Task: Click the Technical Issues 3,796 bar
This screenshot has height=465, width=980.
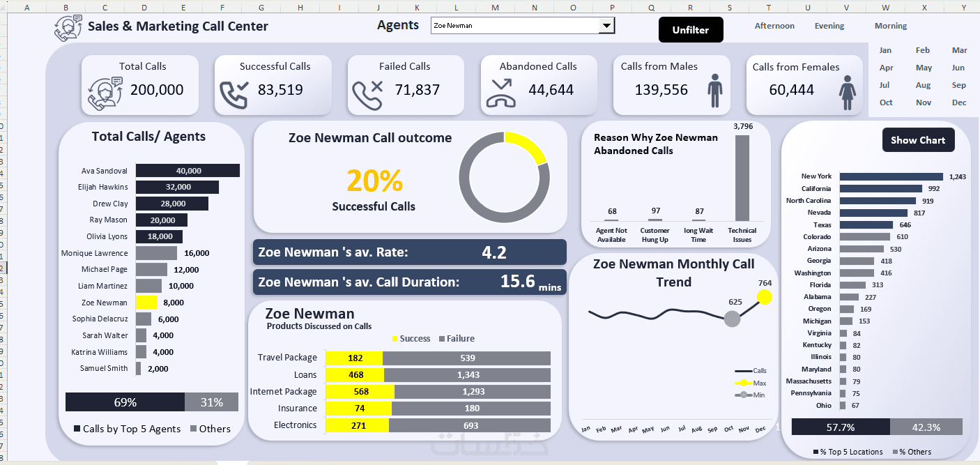Action: tap(742, 178)
